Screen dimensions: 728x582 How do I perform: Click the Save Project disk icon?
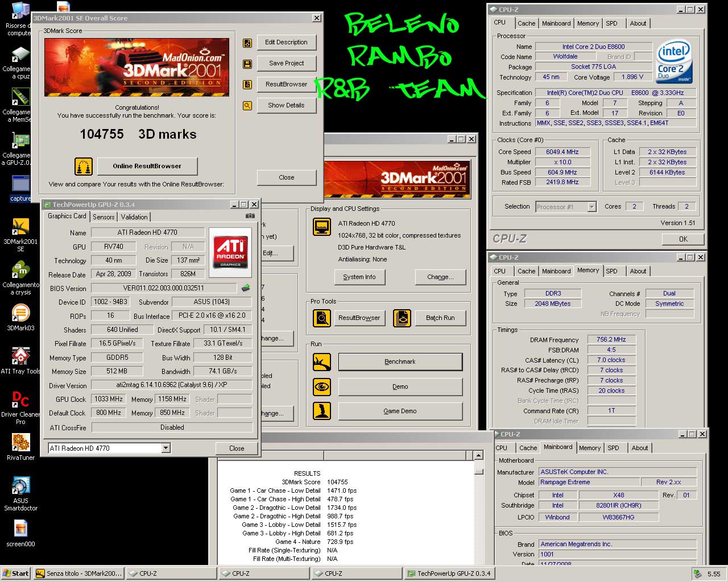tap(247, 64)
